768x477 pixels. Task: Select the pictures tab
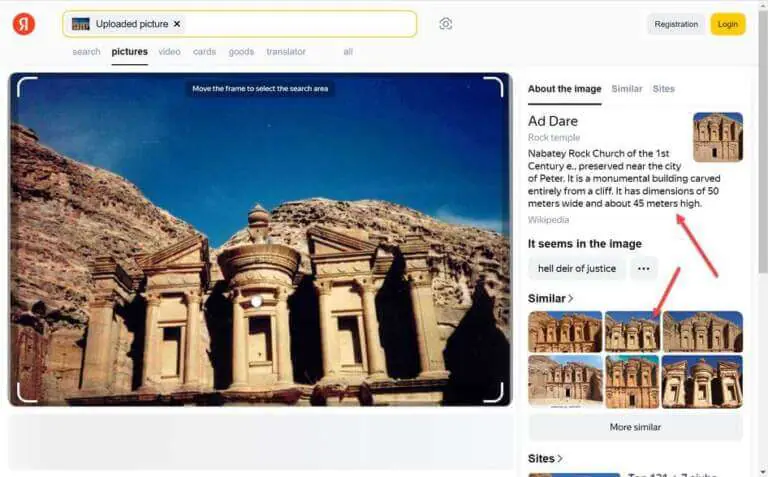[x=129, y=51]
